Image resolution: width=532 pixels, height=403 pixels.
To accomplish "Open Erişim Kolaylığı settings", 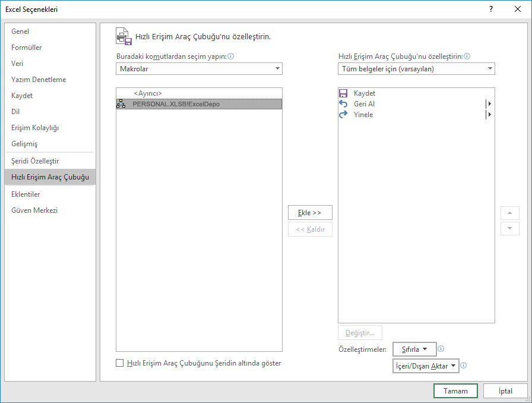I will (50, 127).
